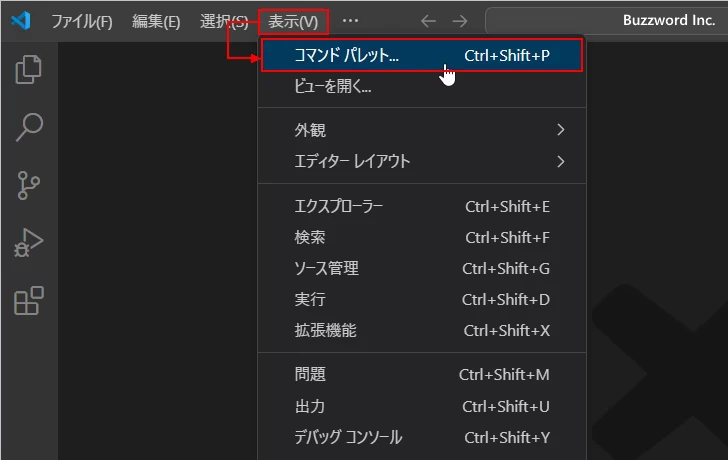
Task: Choose 検索 from the menu
Action: (x=422, y=237)
